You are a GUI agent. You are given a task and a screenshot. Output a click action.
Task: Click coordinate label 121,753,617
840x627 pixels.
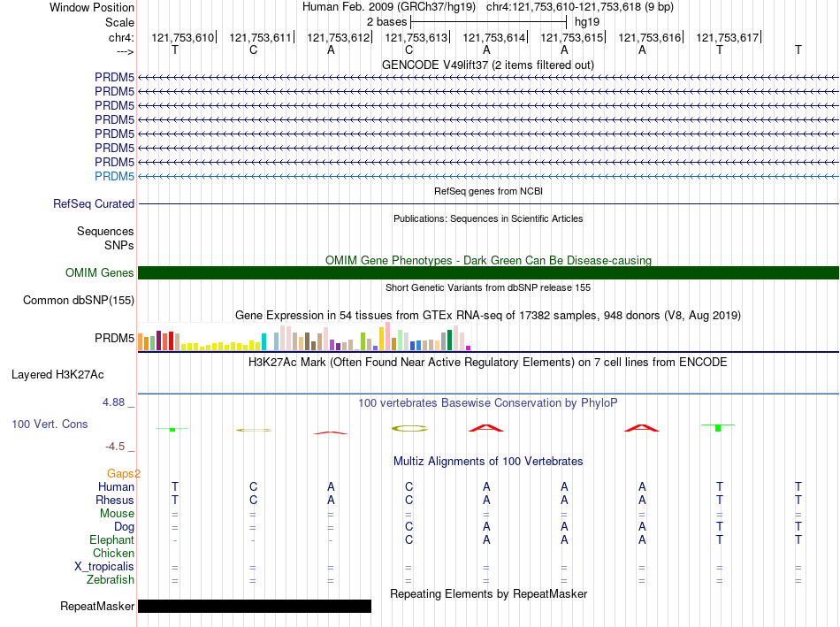[727, 37]
